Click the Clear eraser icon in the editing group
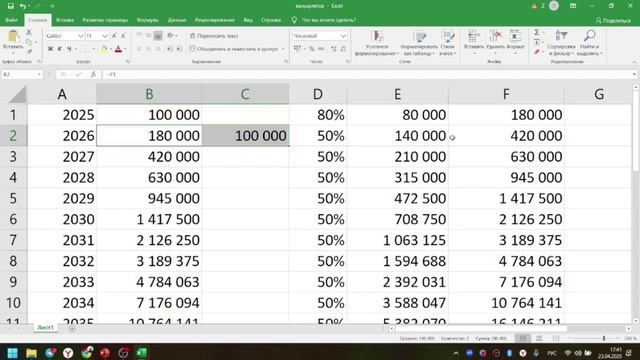The width and height of the screenshot is (640, 360). coord(537,52)
